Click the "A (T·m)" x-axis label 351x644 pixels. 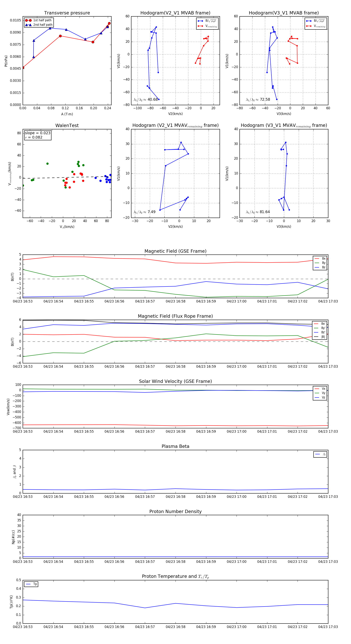(x=67, y=114)
